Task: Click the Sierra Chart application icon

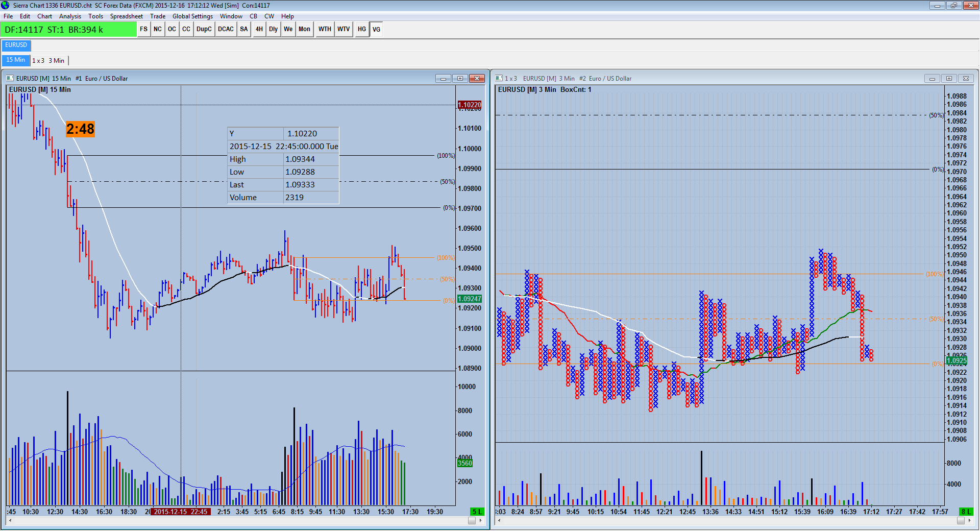Action: coord(5,5)
